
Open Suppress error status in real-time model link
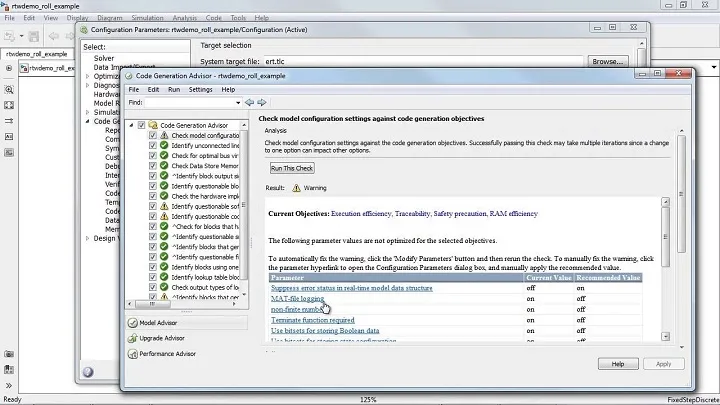(352, 288)
